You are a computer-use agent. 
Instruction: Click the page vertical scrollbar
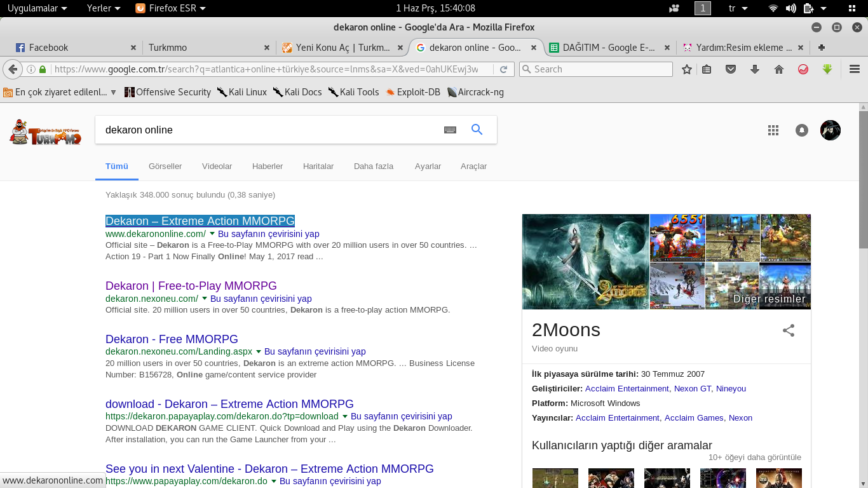click(863, 181)
